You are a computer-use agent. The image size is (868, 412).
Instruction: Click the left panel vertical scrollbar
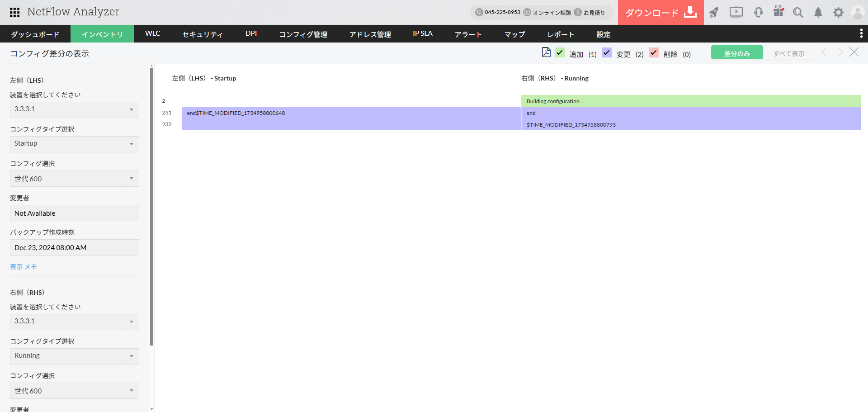point(152,207)
